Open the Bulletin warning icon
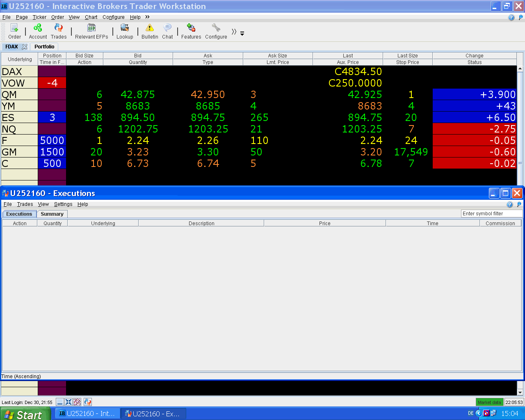The width and height of the screenshot is (525, 420). pos(150,31)
